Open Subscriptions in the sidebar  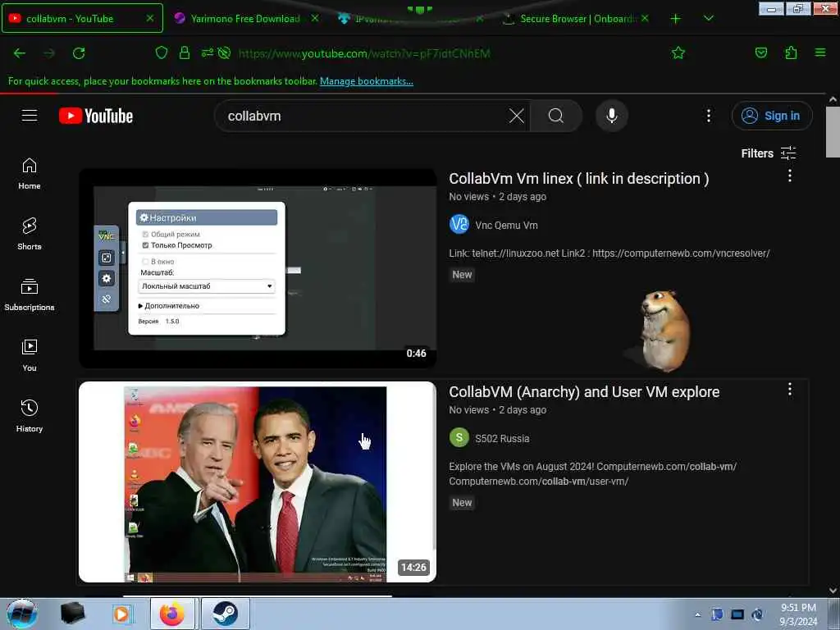click(30, 295)
